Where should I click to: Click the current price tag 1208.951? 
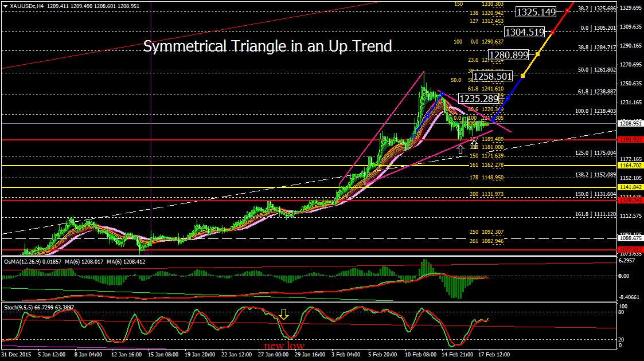[x=630, y=123]
